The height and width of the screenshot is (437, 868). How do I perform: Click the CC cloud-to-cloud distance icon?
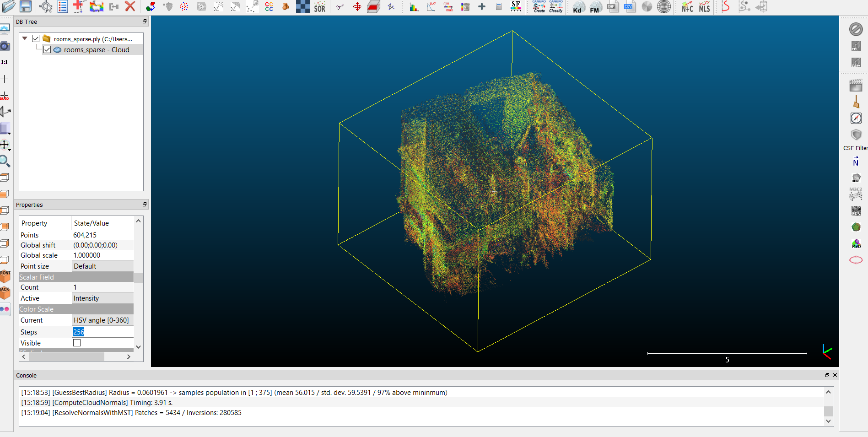click(x=269, y=6)
